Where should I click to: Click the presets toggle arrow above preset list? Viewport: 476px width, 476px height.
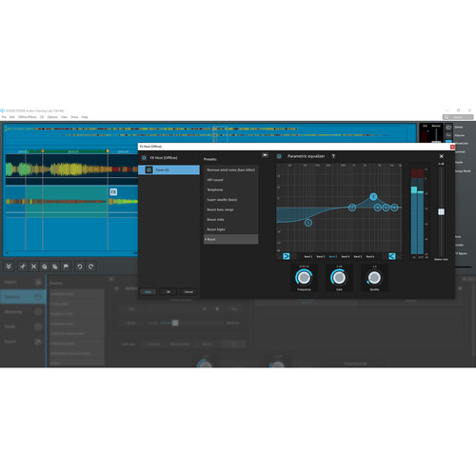point(265,155)
